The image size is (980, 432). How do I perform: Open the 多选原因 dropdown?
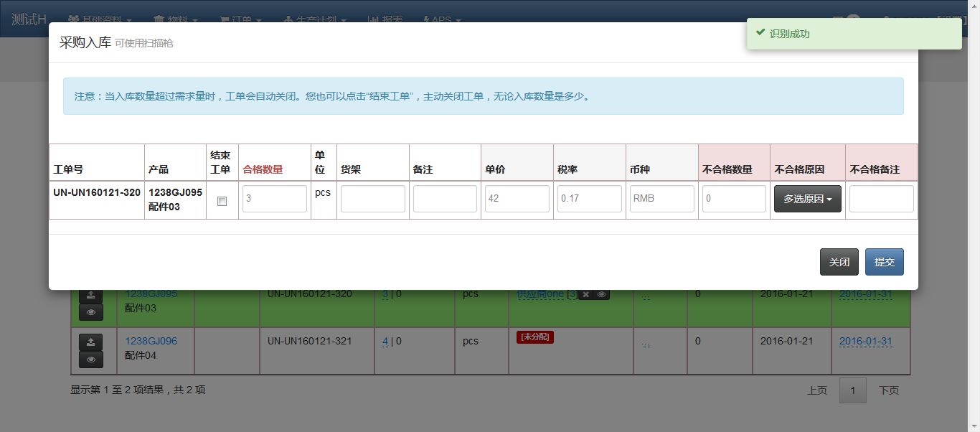point(807,199)
